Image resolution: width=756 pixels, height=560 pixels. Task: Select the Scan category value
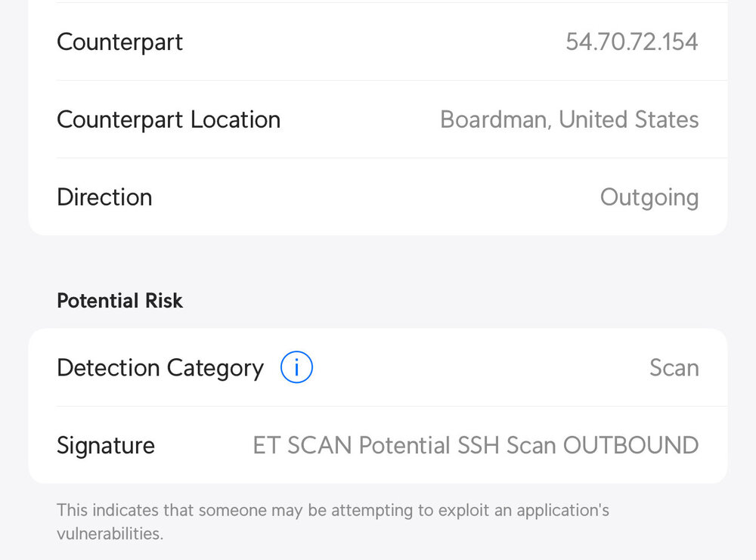pyautogui.click(x=674, y=368)
